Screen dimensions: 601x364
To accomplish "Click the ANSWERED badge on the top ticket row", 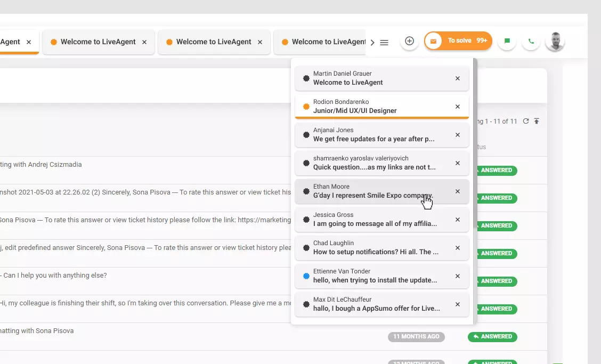I will 496,171.
